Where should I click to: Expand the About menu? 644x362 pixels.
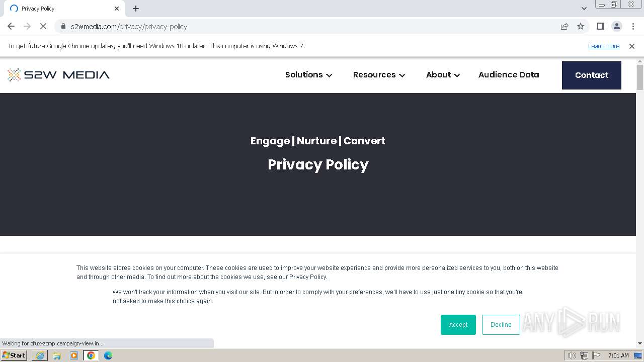(443, 75)
